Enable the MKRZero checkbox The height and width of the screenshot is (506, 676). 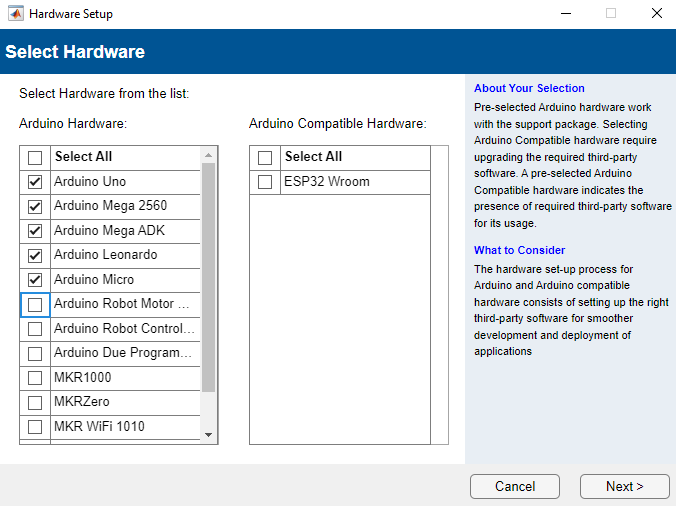tap(35, 403)
